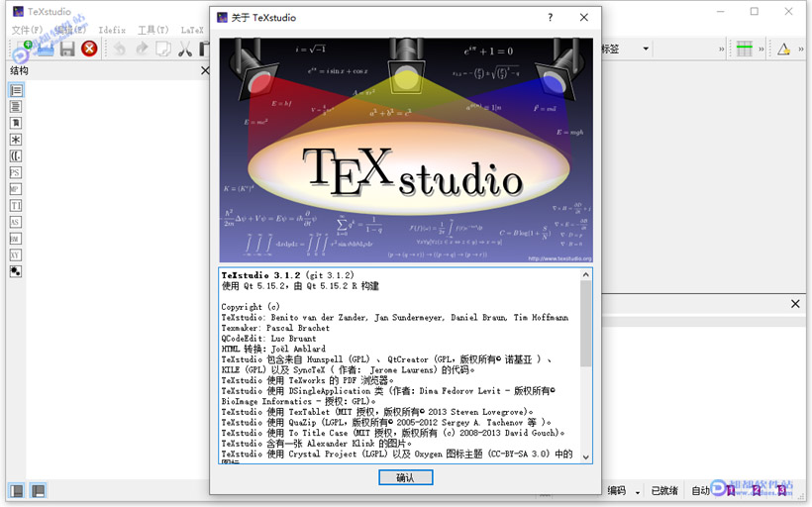The height and width of the screenshot is (507, 812).
Task: Click the 'Texmaker: Pascal Brachet' line
Action: click(275, 328)
